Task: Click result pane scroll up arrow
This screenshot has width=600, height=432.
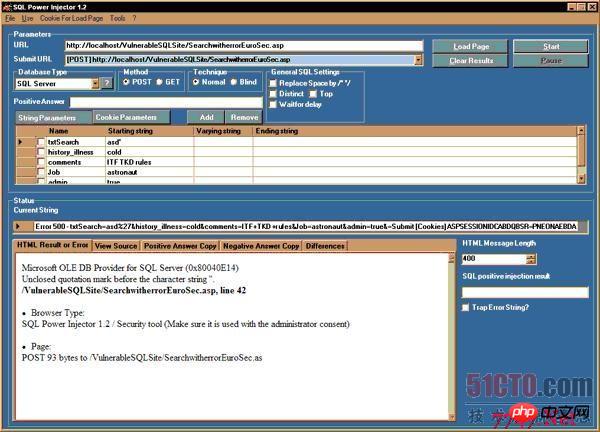Action: [452, 258]
